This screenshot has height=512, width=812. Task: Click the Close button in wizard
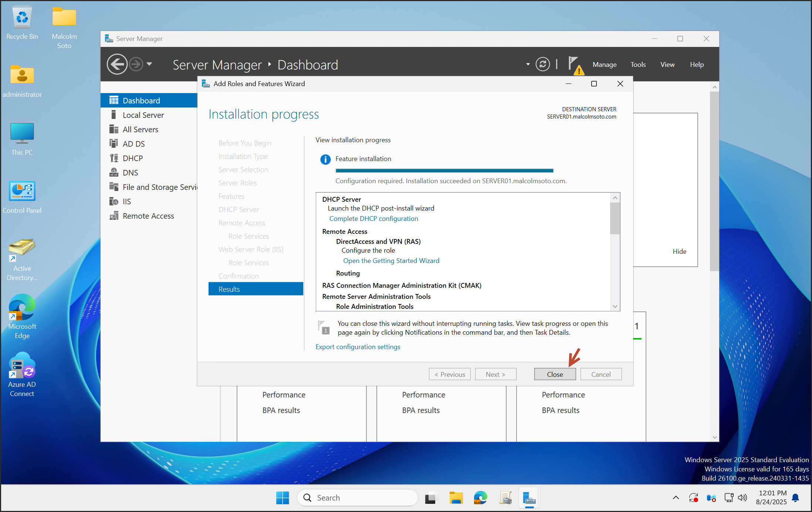coord(555,374)
